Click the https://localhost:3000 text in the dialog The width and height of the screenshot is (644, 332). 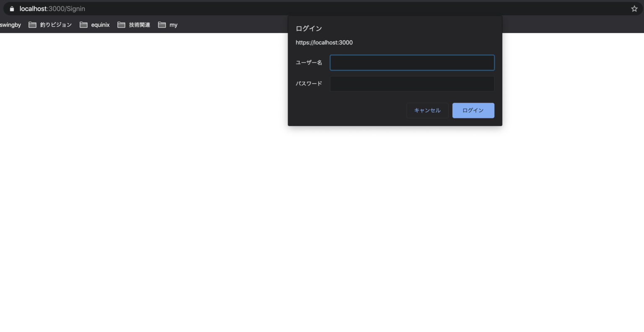tap(324, 42)
